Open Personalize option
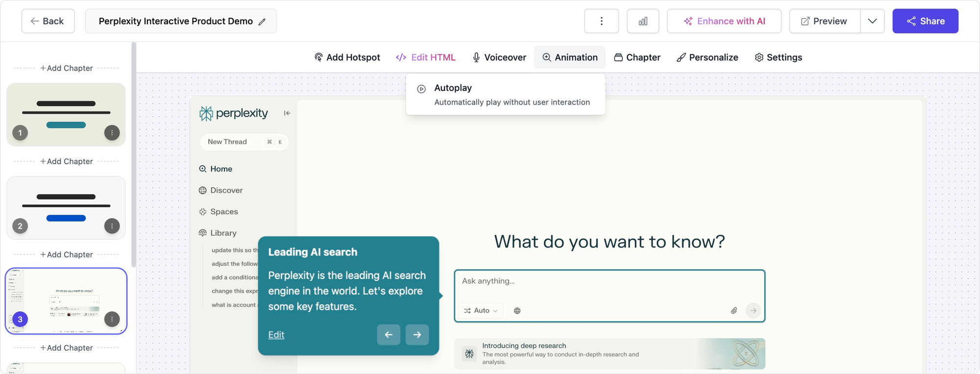This screenshot has width=980, height=374. click(707, 57)
